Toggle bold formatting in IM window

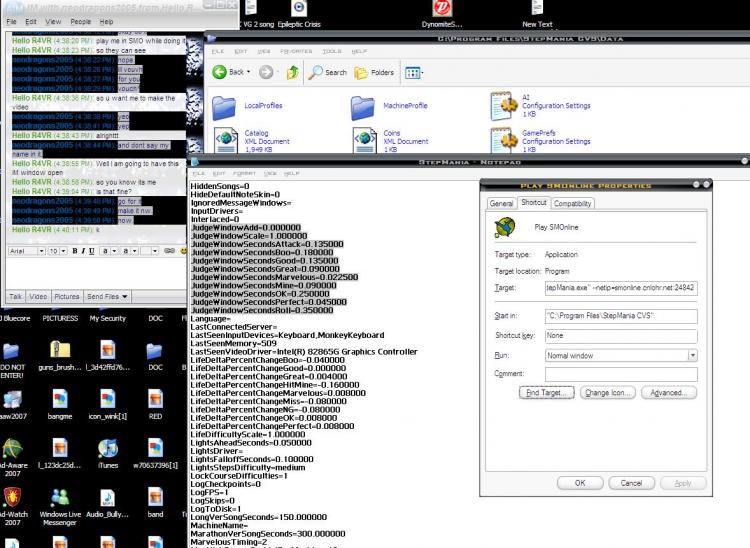click(x=75, y=251)
